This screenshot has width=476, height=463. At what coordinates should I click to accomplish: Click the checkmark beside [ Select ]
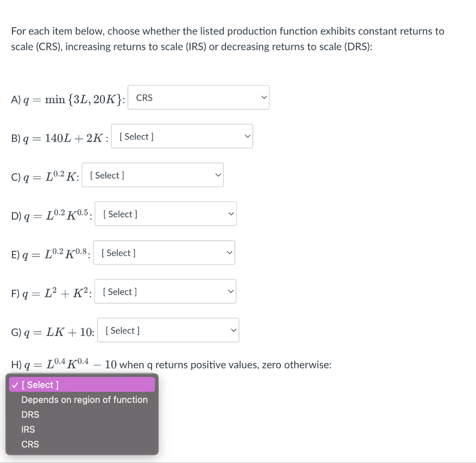(15, 384)
